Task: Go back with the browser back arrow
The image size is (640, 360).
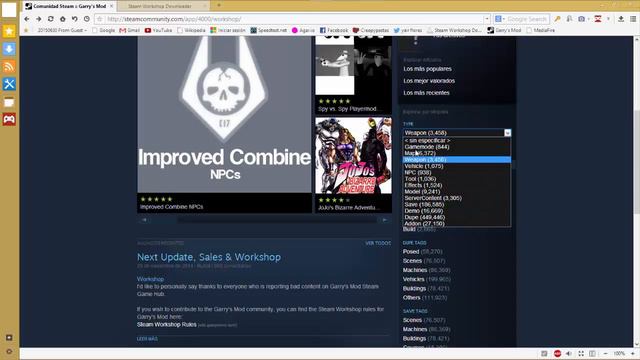Action: point(27,19)
